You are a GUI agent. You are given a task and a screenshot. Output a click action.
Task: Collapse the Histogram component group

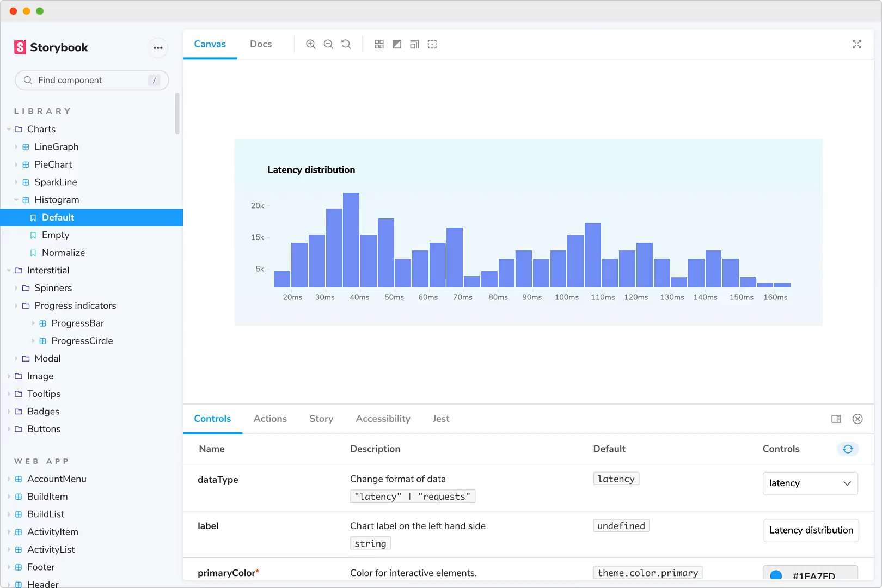pyautogui.click(x=17, y=200)
